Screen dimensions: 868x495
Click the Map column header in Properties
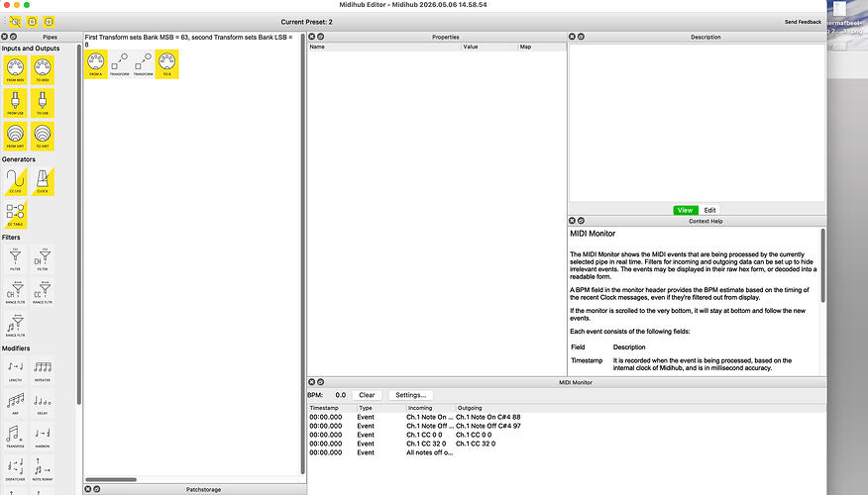pyautogui.click(x=542, y=47)
